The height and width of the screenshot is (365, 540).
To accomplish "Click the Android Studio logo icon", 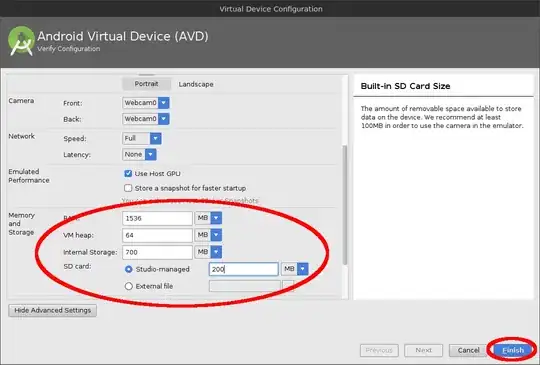I will [21, 41].
